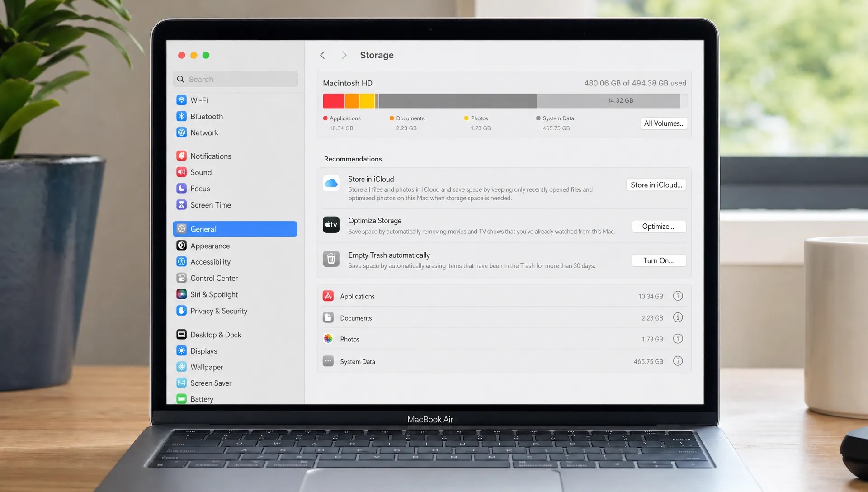Click the Recommendations heading
Viewport: 868px width, 492px height.
click(x=353, y=159)
